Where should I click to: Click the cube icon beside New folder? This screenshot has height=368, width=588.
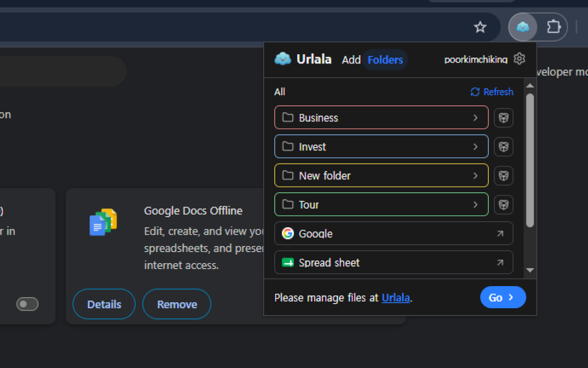pos(503,176)
